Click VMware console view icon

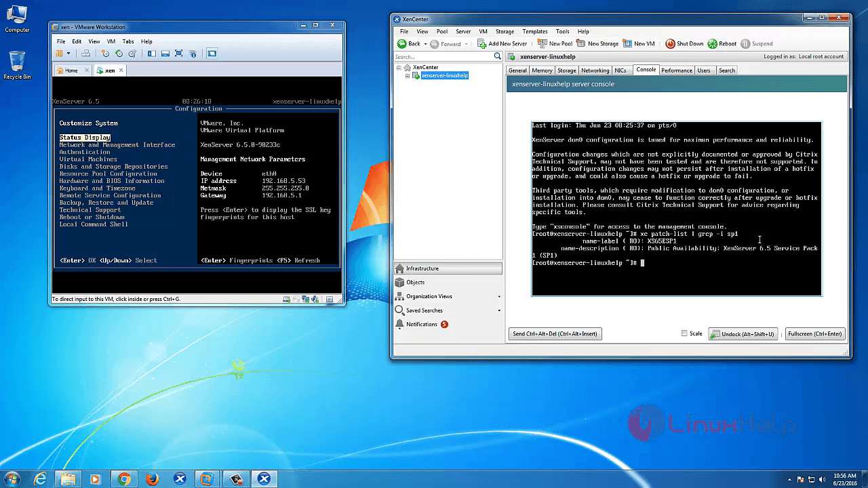212,53
